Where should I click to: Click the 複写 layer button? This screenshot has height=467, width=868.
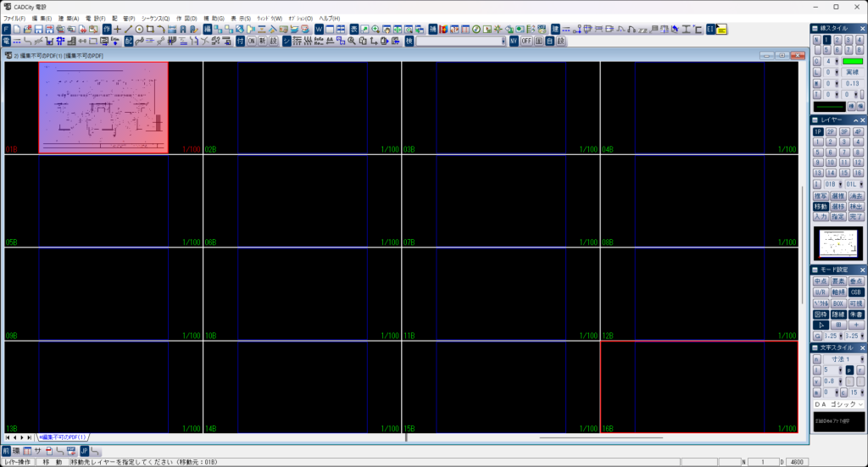820,196
